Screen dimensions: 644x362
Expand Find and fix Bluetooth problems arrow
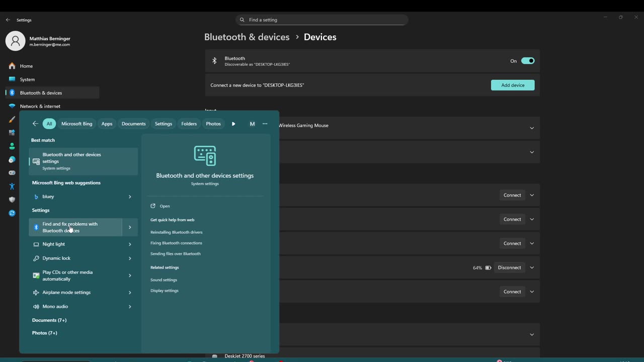[x=130, y=227]
